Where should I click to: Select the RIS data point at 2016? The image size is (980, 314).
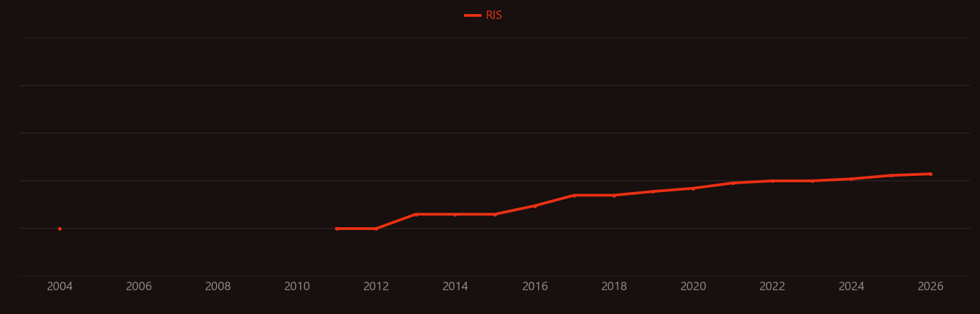pos(535,206)
